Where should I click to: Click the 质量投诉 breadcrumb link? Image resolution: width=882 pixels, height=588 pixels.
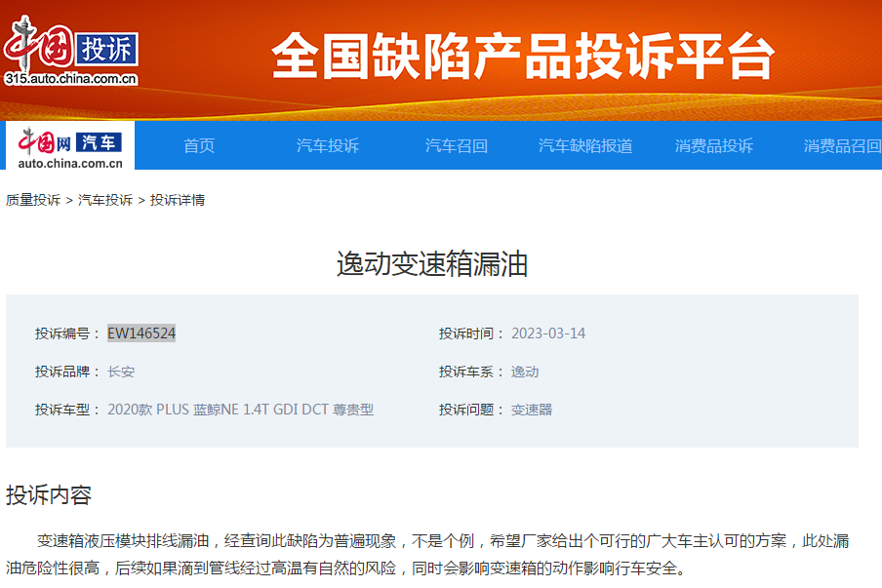(33, 200)
